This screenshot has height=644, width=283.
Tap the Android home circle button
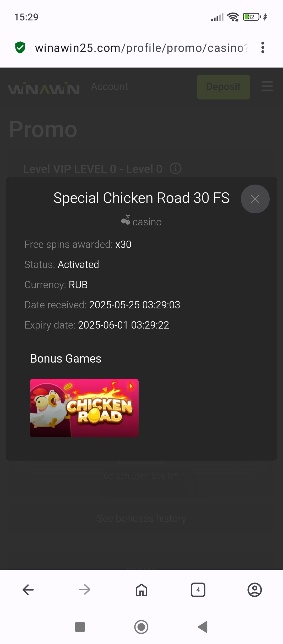(x=141, y=627)
